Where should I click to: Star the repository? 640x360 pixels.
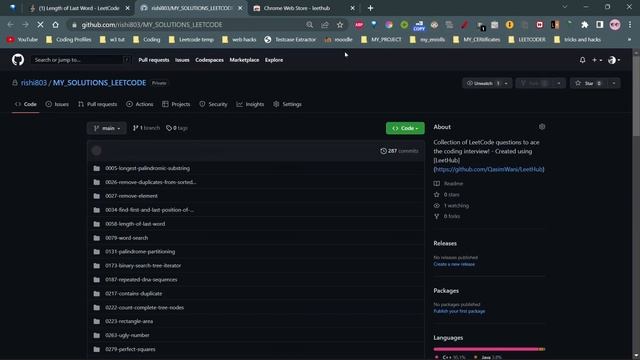coord(589,83)
